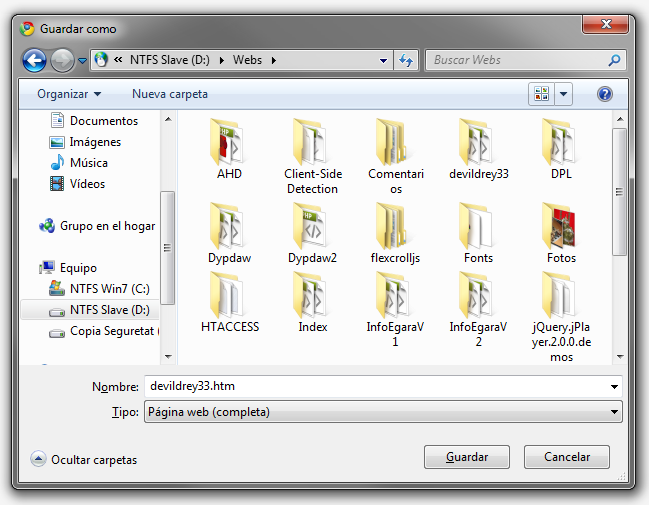
Task: Collapse folders with Ocultar carpetas
Action: [84, 459]
